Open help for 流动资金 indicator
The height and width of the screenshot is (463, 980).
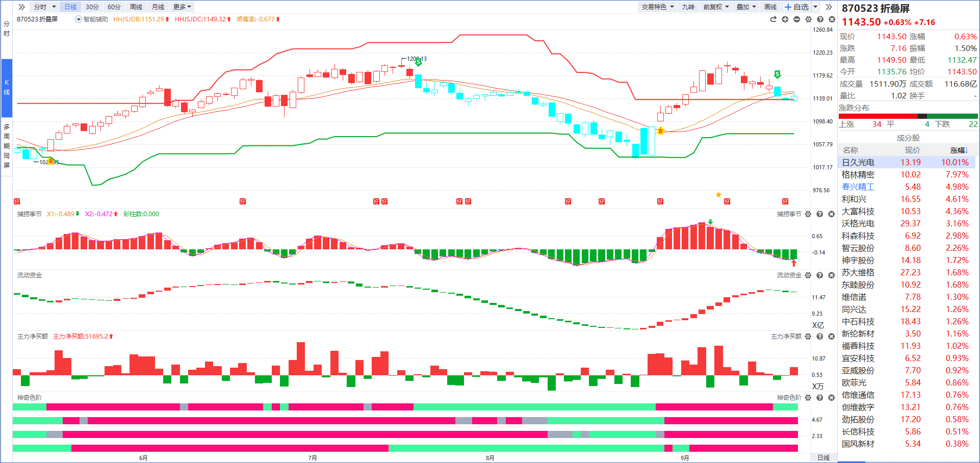pos(819,275)
